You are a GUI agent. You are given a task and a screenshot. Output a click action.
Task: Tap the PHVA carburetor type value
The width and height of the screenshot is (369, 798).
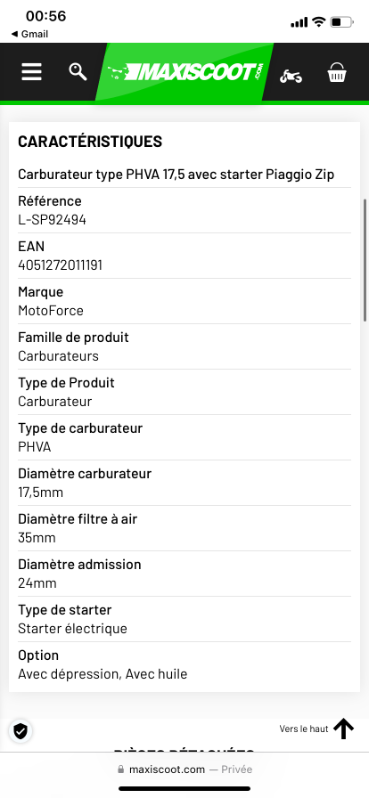pyautogui.click(x=34, y=447)
